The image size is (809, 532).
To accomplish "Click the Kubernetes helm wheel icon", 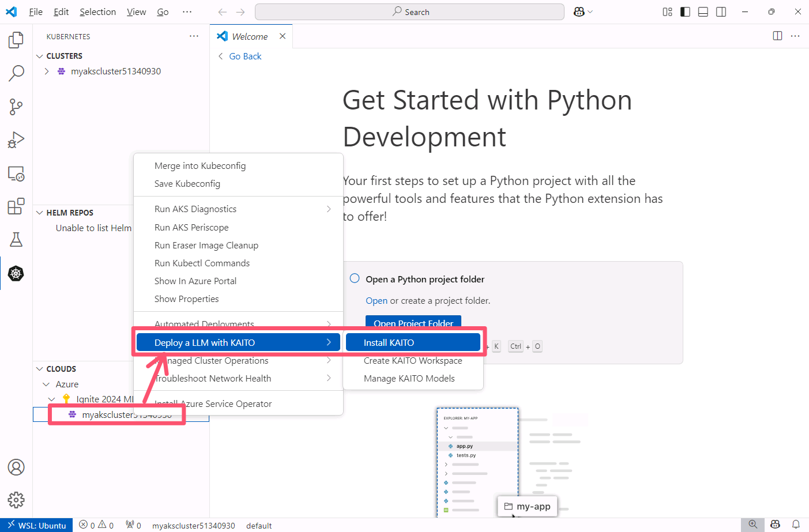I will coord(16,273).
